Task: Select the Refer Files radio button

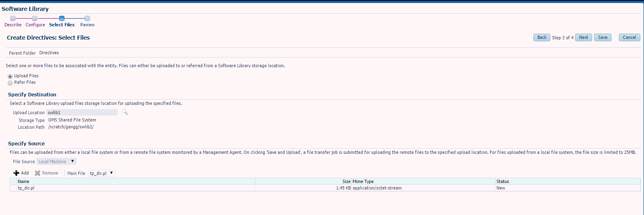Action: tap(10, 83)
